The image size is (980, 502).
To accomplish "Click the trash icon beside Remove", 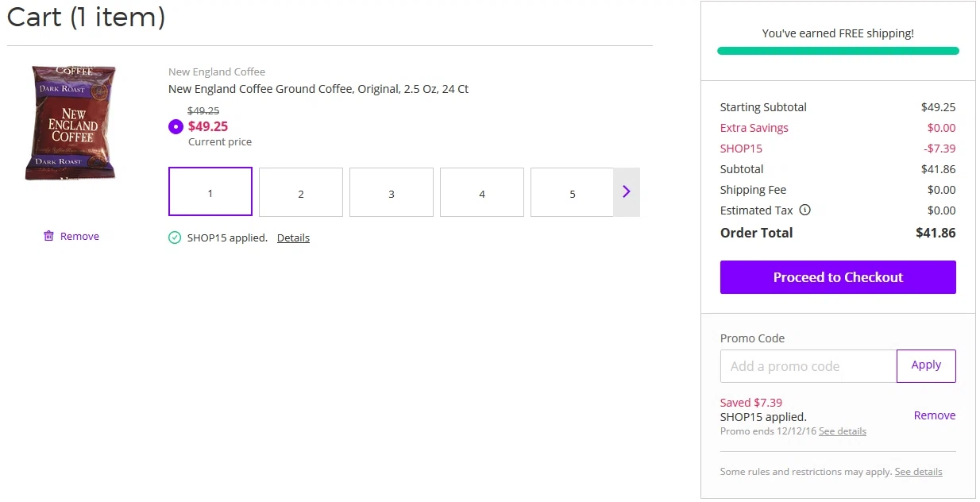I will (x=49, y=236).
